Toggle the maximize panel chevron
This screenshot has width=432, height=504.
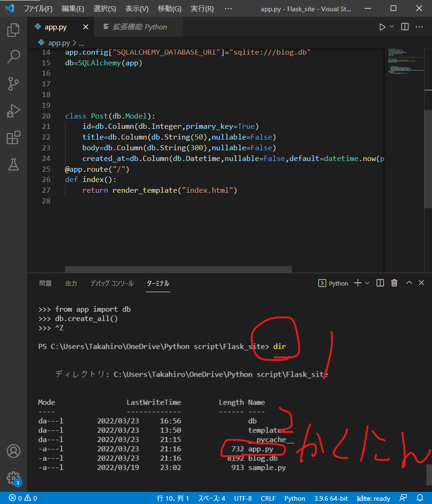tap(409, 283)
